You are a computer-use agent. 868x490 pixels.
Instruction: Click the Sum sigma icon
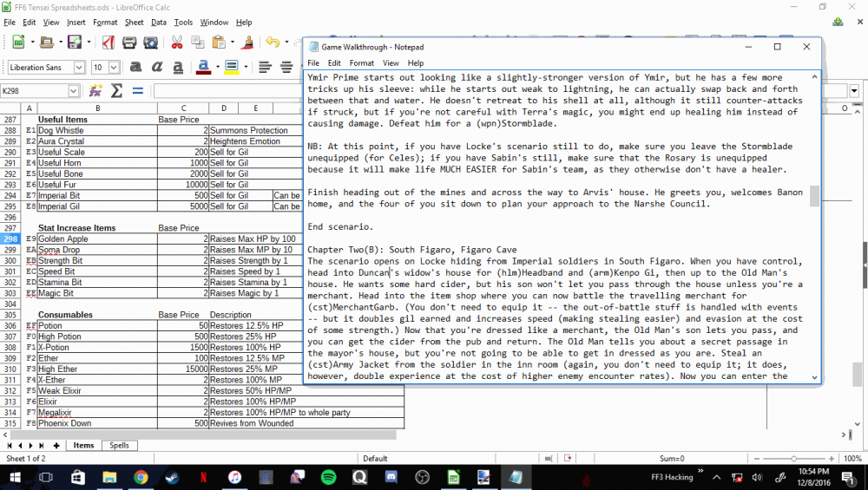coord(116,91)
